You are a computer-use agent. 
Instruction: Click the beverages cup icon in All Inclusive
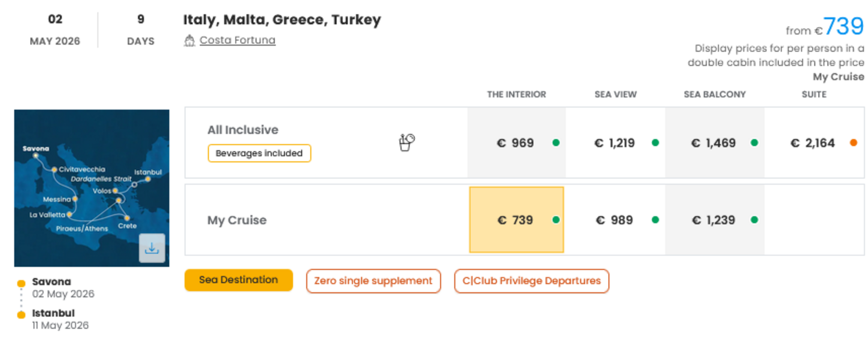point(406,142)
